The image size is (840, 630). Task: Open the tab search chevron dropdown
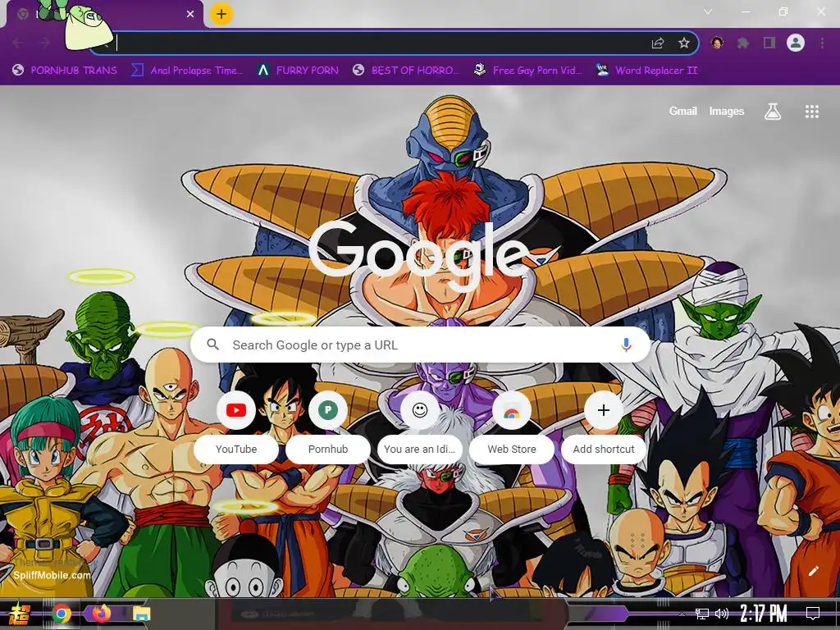(x=708, y=11)
